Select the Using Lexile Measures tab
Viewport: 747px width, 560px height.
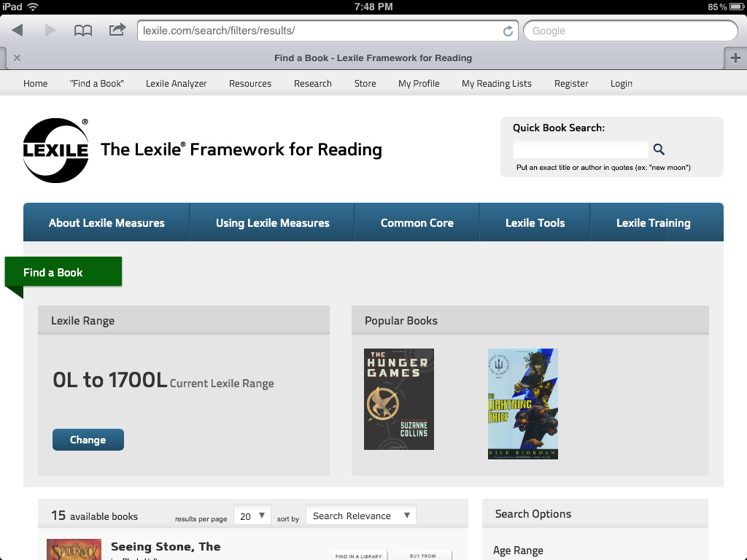273,222
